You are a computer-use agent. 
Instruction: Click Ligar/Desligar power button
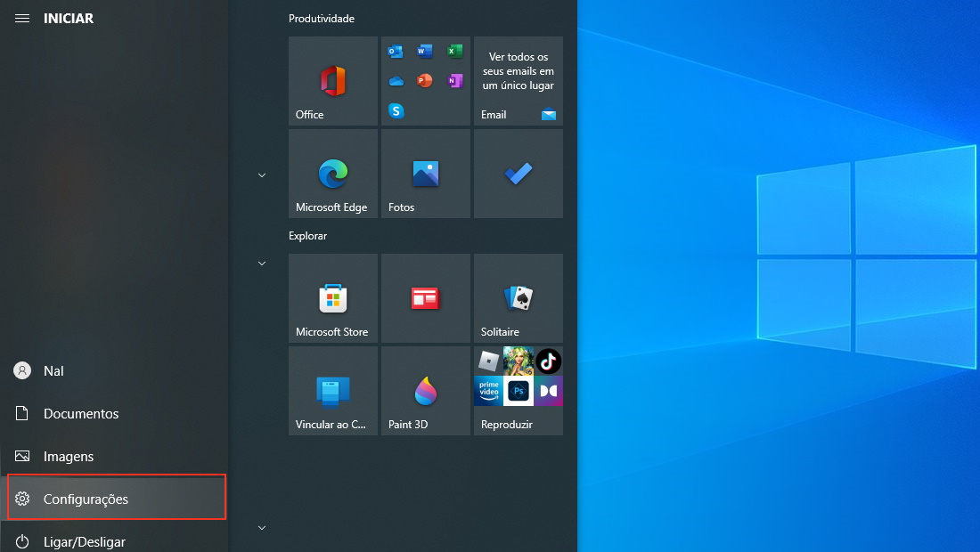(116, 540)
